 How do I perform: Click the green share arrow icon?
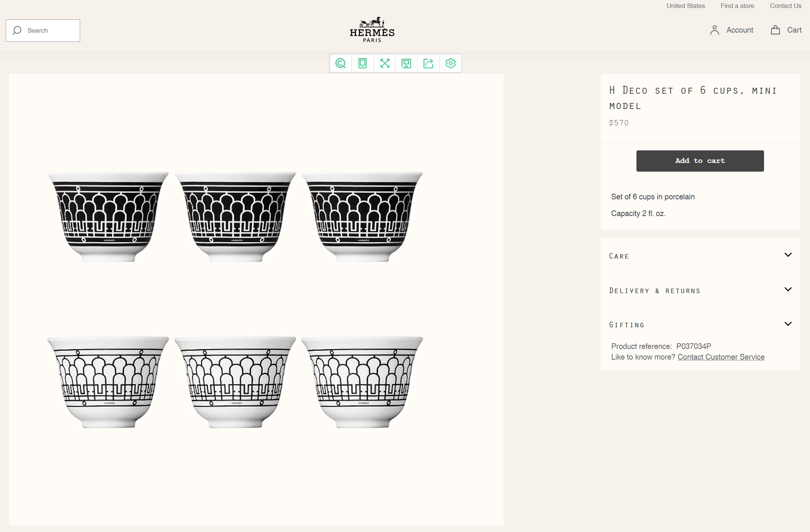[428, 63]
